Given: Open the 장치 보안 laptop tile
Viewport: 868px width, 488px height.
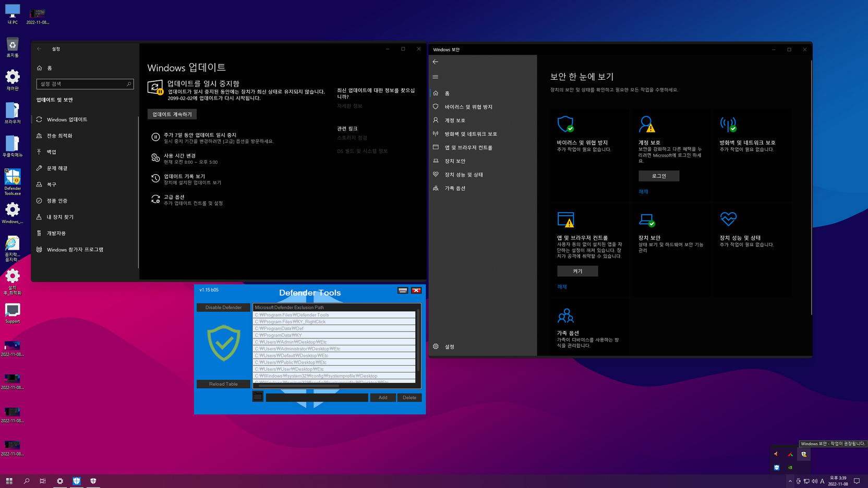Looking at the screenshot, I should coord(671,250).
